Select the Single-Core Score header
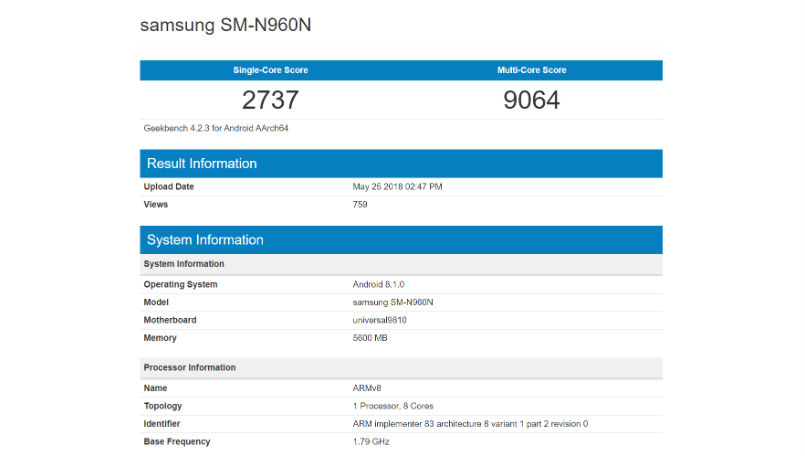Screen dimensions: 805x456 (270, 70)
